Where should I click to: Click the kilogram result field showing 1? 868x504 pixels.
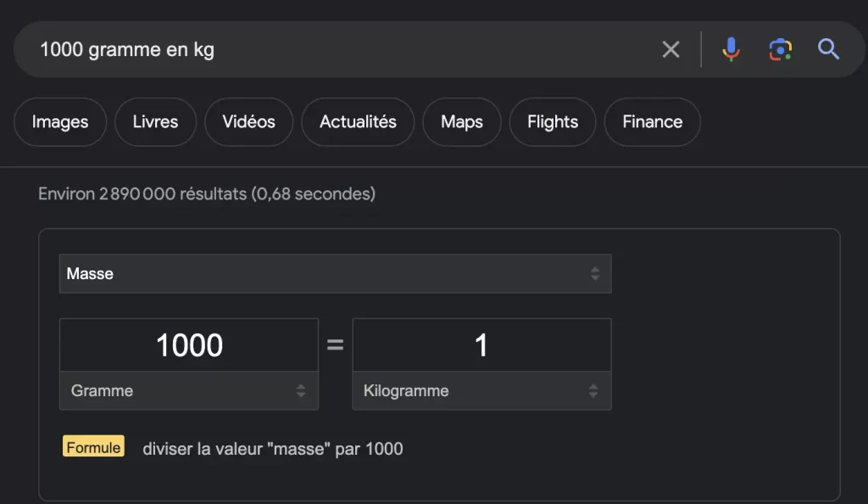coord(481,345)
